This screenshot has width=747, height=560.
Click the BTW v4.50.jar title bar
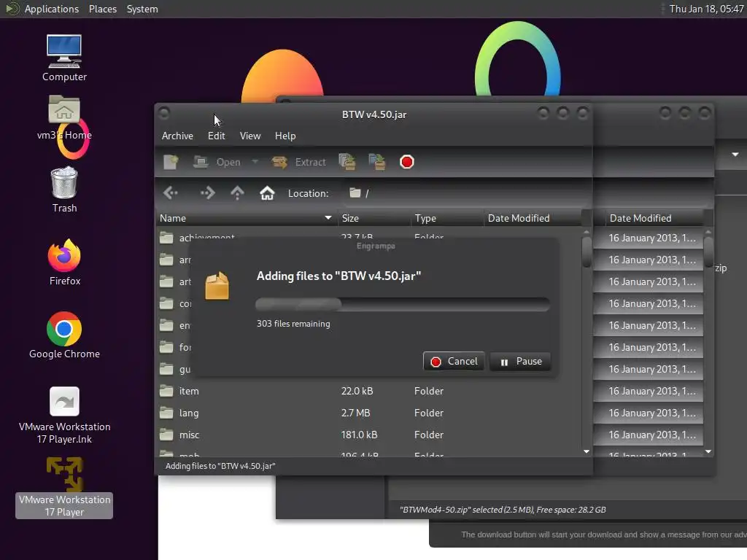pos(374,114)
